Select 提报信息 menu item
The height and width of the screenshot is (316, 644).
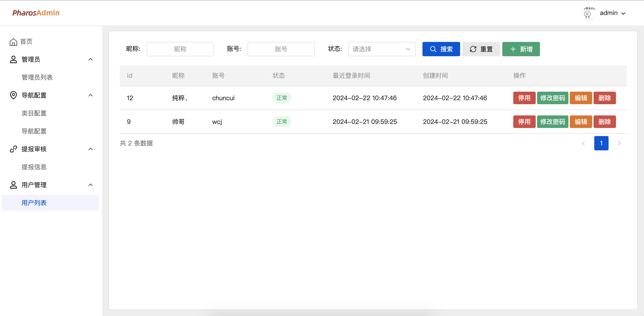(34, 167)
